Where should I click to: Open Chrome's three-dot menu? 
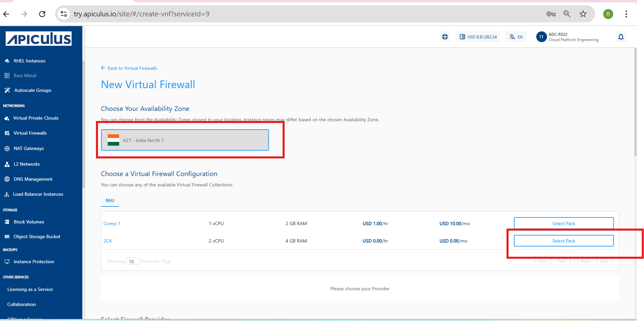click(626, 14)
